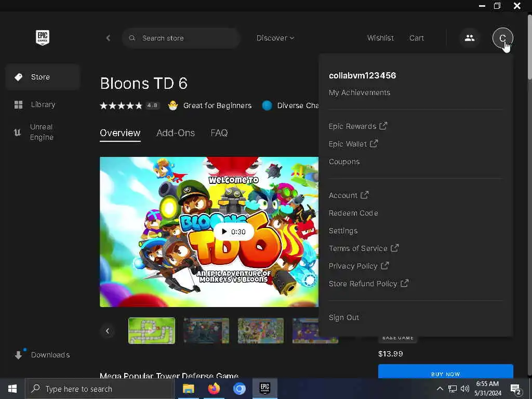
Task: Click the Epic Games logo
Action: (x=43, y=37)
